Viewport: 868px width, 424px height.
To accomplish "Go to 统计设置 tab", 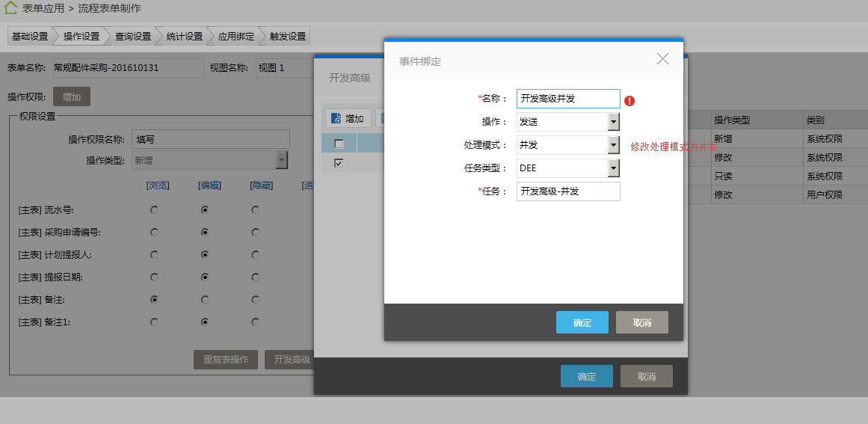I will pos(184,36).
